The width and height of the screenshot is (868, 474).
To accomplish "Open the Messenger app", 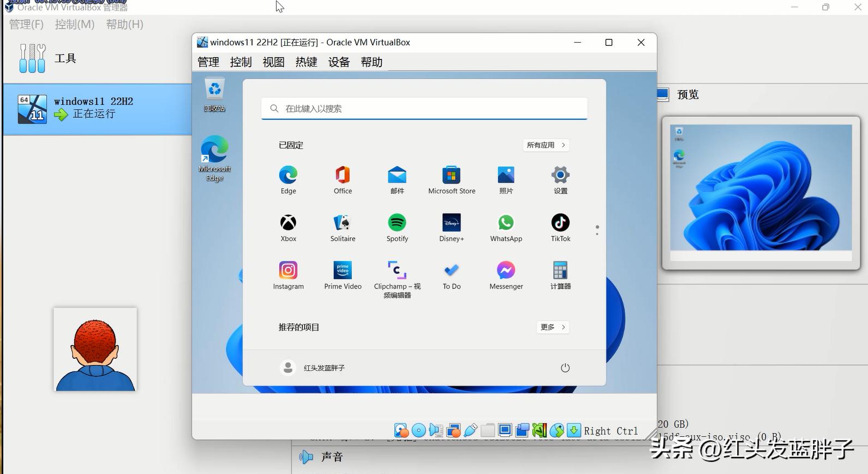I will tap(506, 275).
